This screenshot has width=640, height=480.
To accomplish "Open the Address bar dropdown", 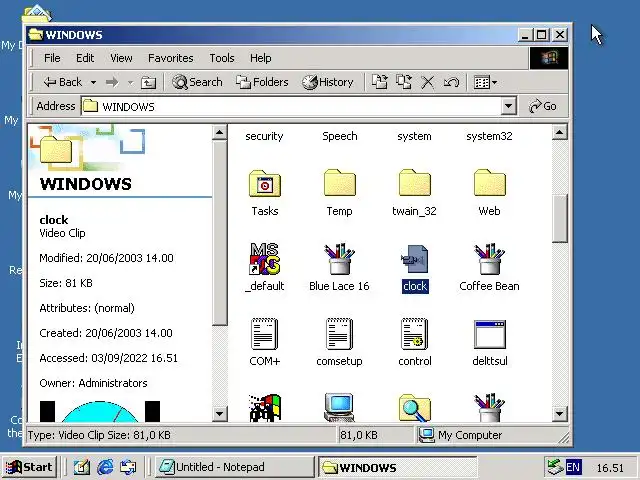I will (508, 106).
